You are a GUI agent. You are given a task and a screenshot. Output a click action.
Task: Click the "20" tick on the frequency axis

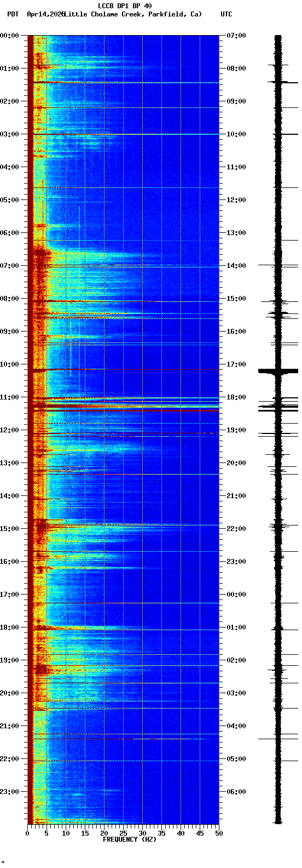click(104, 833)
